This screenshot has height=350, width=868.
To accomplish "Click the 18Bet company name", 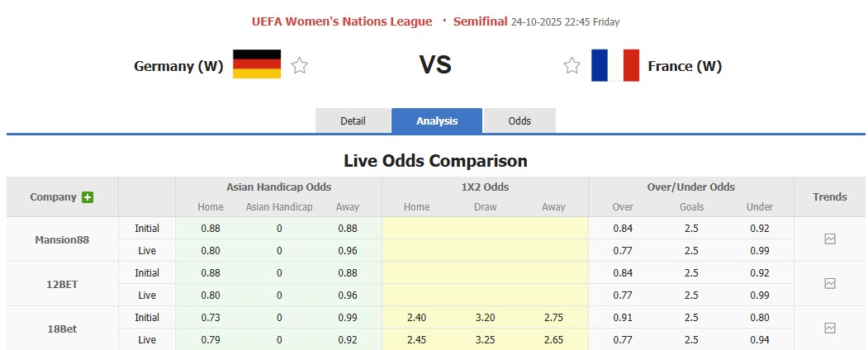I will [62, 329].
